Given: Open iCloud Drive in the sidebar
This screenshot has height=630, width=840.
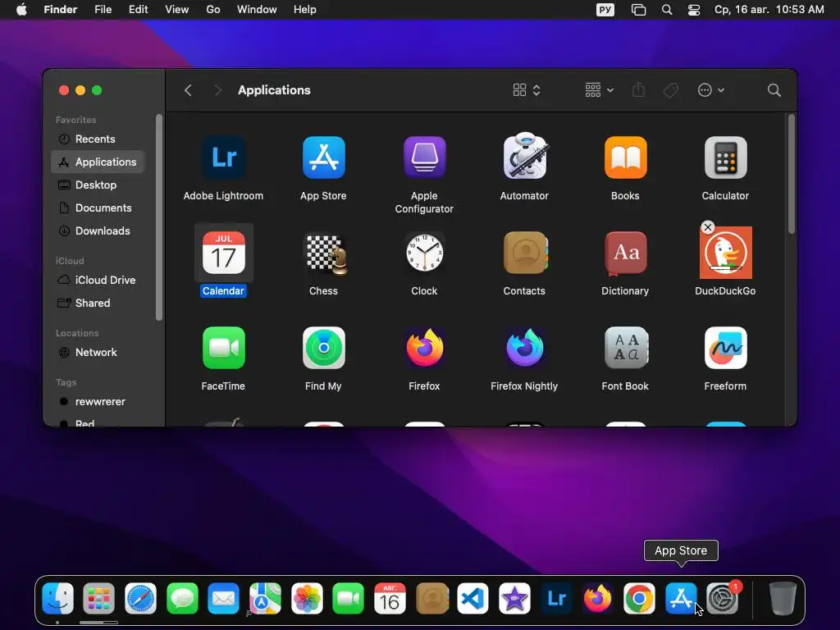Looking at the screenshot, I should pos(98,281).
